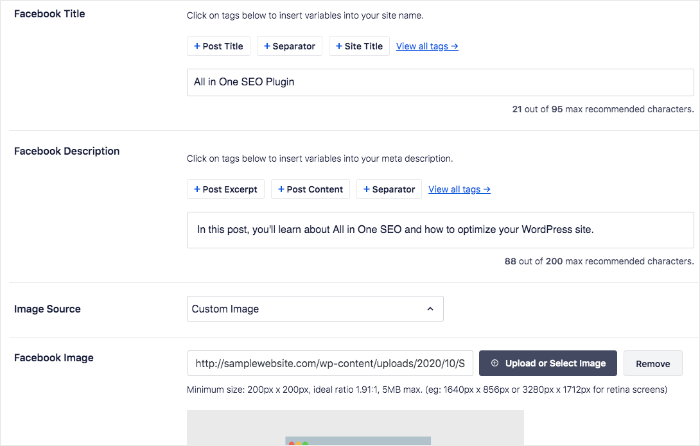
Task: Click the Facebook image preview thumbnail
Action: tap(355, 428)
